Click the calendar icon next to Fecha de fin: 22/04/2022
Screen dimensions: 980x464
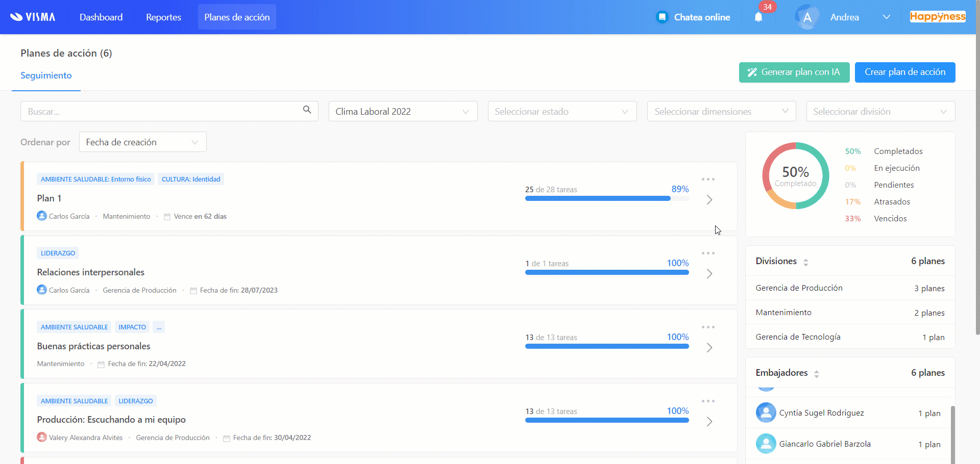point(101,364)
